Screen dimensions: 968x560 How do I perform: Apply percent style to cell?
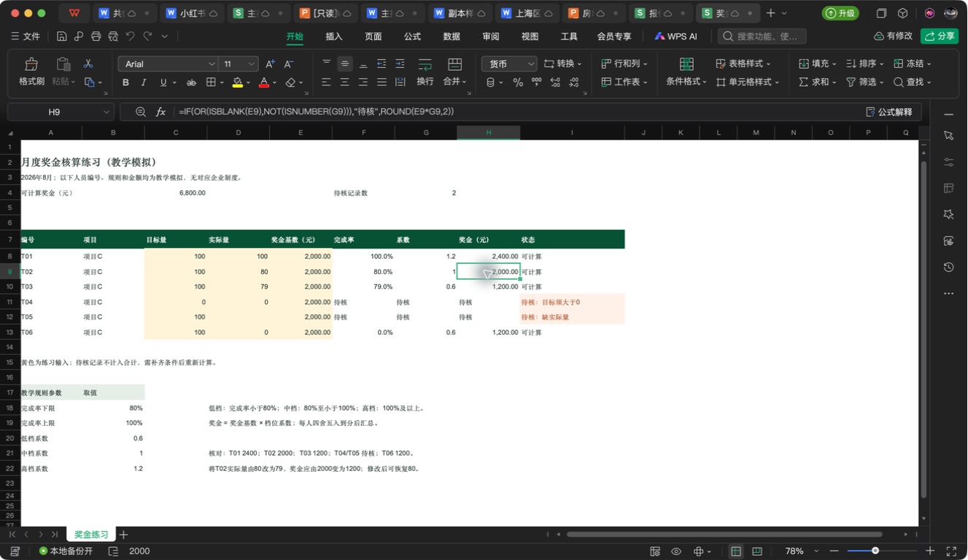coord(518,82)
